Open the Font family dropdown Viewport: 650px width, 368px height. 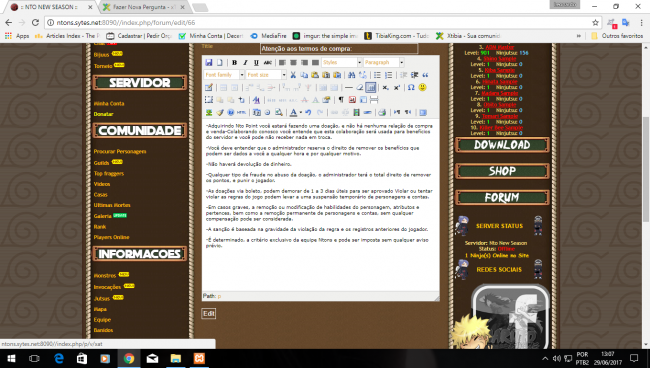pyautogui.click(x=224, y=75)
